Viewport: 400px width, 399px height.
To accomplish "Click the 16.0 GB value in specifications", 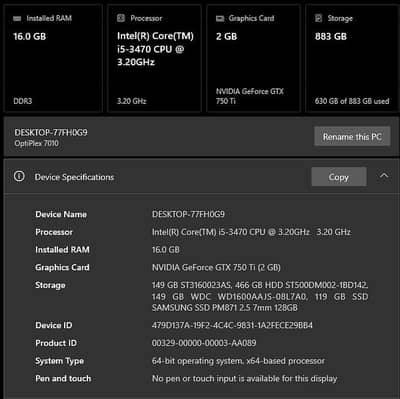I will tap(166, 249).
